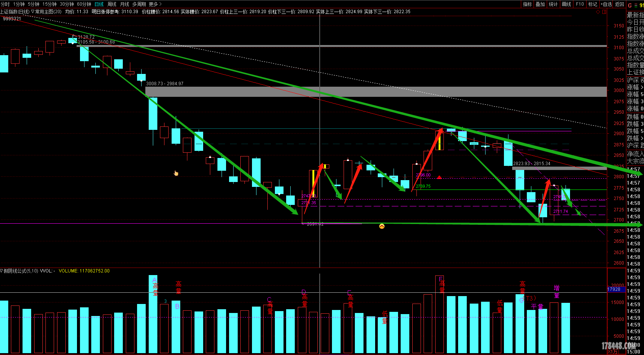
Task: Click the 叠加 overlay button
Action: (x=540, y=4)
